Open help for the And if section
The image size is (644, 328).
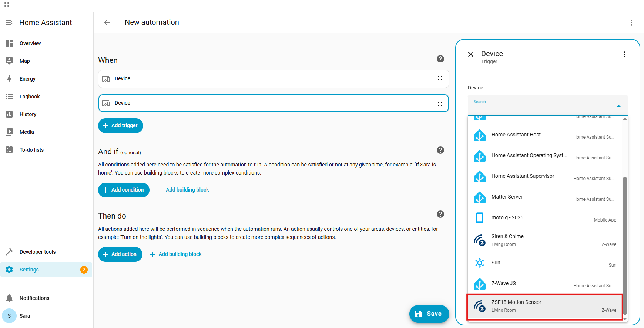pos(440,150)
